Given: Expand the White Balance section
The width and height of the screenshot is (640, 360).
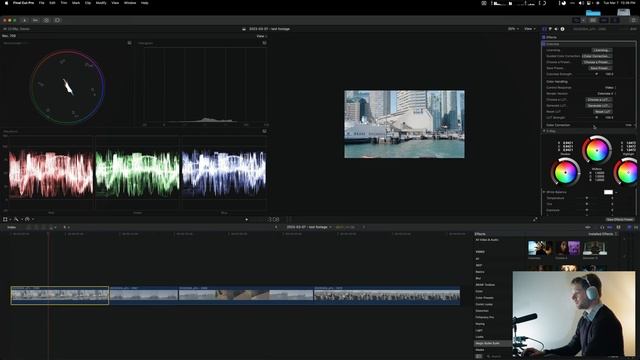Looking at the screenshot, I should (544, 192).
